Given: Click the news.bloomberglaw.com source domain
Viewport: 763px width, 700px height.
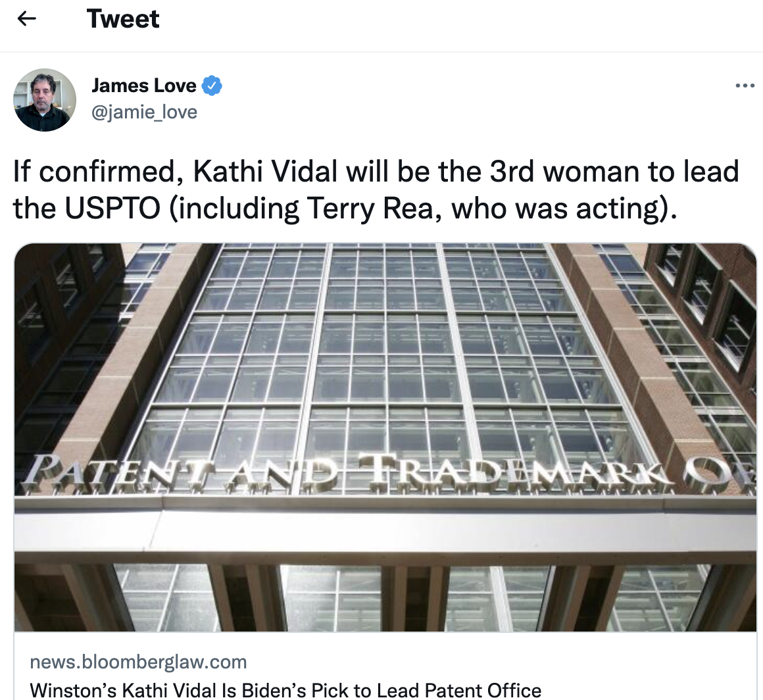Looking at the screenshot, I should (139, 662).
